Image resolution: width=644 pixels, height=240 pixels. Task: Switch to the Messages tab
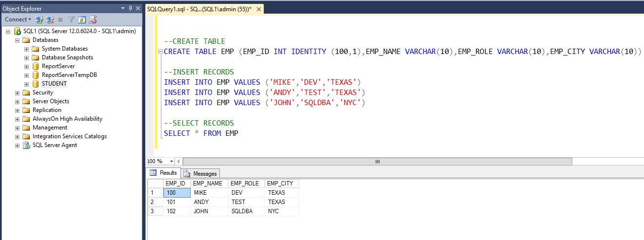[x=201, y=173]
